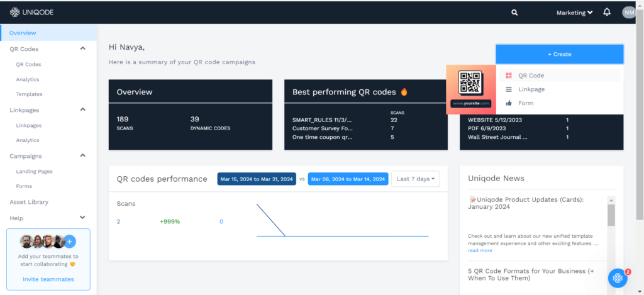Open the NM user avatar menu
The height and width of the screenshot is (295, 644).
tap(628, 13)
